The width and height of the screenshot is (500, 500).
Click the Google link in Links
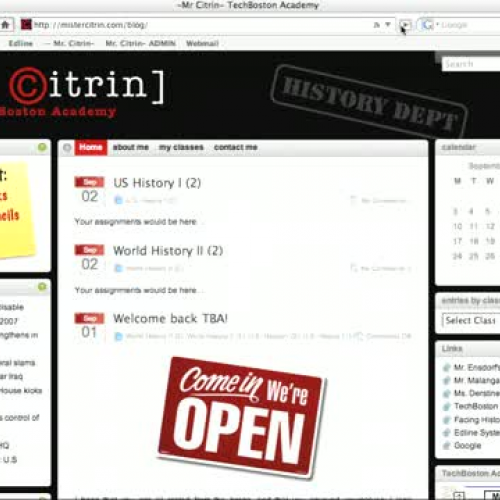[467, 446]
